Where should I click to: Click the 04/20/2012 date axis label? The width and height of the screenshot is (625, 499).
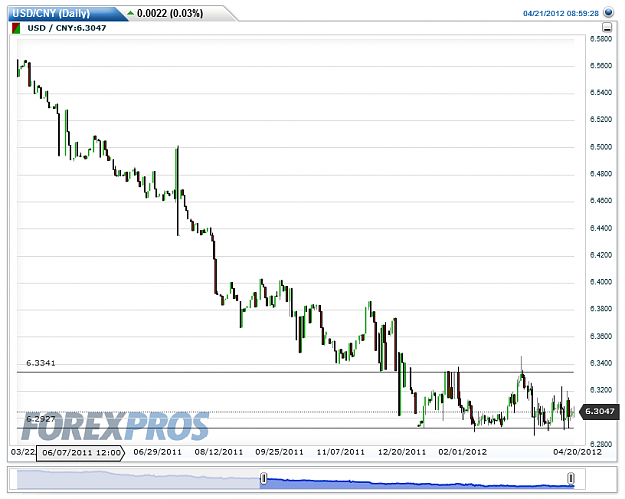tap(578, 452)
